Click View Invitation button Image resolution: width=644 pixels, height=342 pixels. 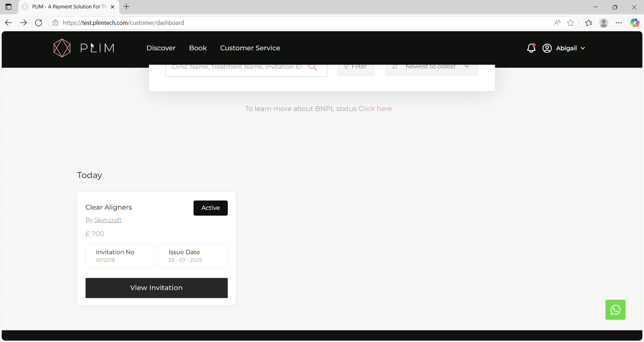coord(156,288)
